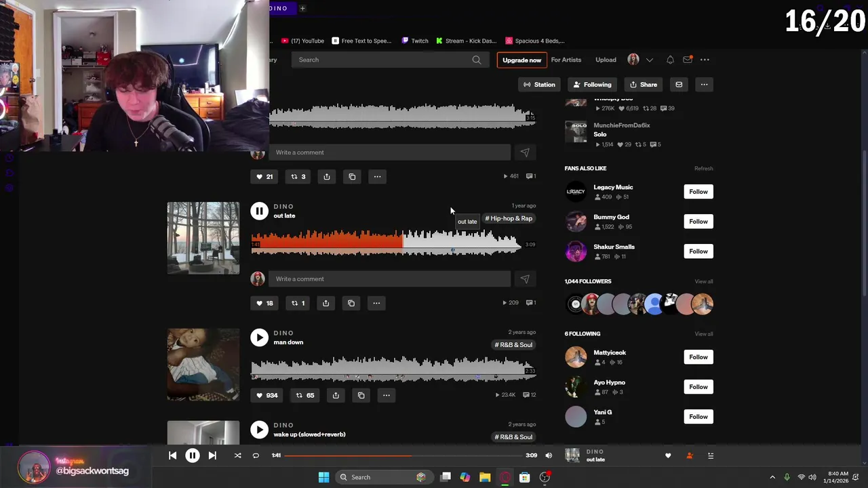Viewport: 868px width, 488px height.
Task: Share the 'man down' track
Action: tap(336, 395)
